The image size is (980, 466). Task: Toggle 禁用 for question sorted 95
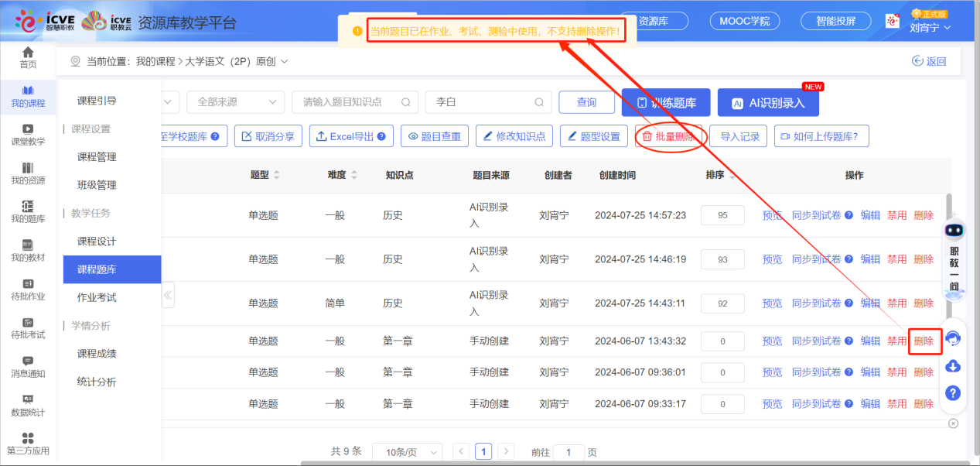point(896,215)
